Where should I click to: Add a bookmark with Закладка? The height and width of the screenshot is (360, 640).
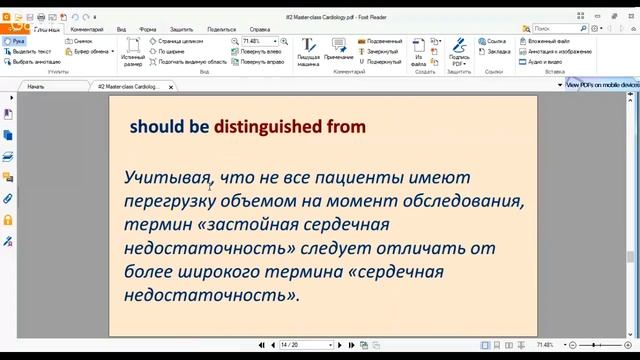[x=494, y=51]
